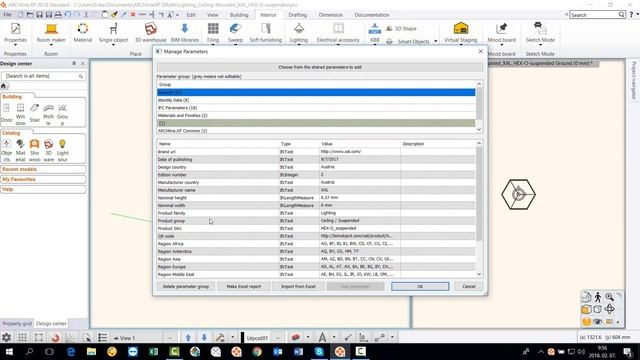Click the walk-through person icon in navigation panel
Image resolution: width=640 pixels, height=360 pixels.
598,297
